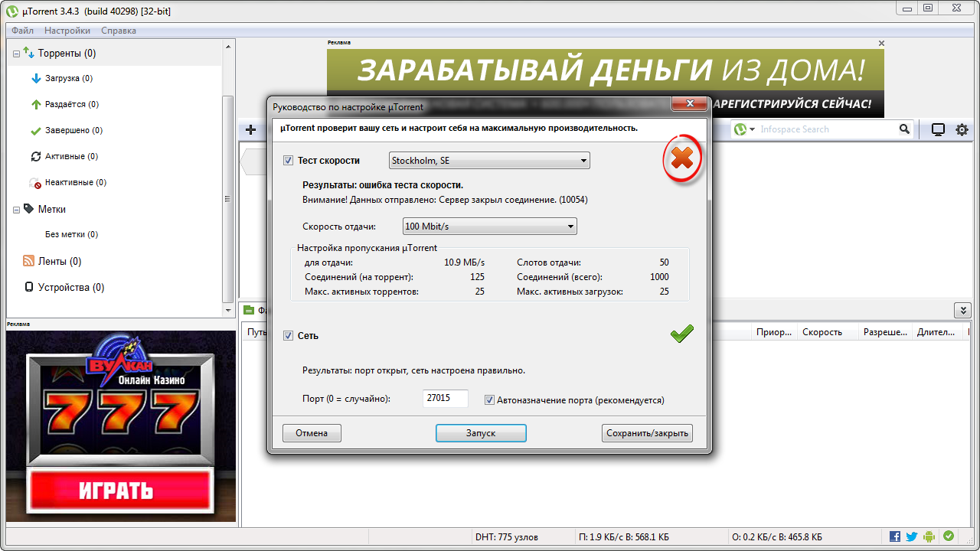980x551 pixels.
Task: Open the Файл menu
Action: (22, 31)
